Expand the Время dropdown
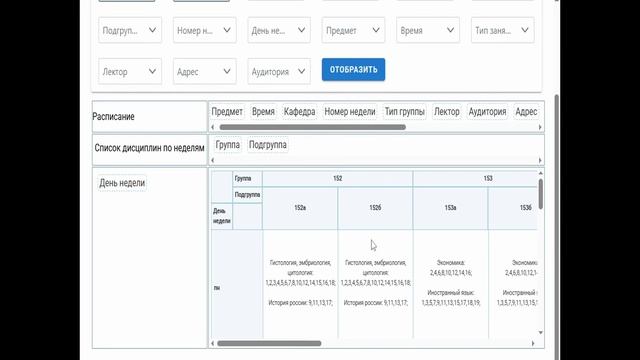The image size is (640, 360). (428, 30)
